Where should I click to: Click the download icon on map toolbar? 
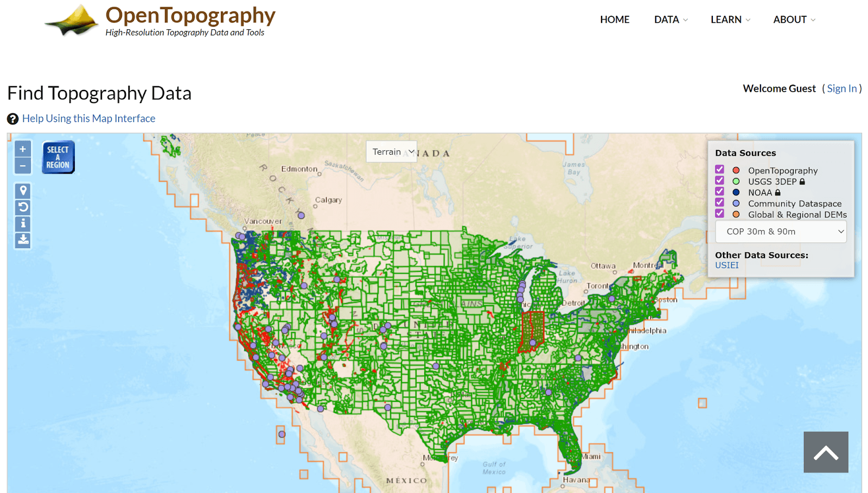[x=23, y=239]
